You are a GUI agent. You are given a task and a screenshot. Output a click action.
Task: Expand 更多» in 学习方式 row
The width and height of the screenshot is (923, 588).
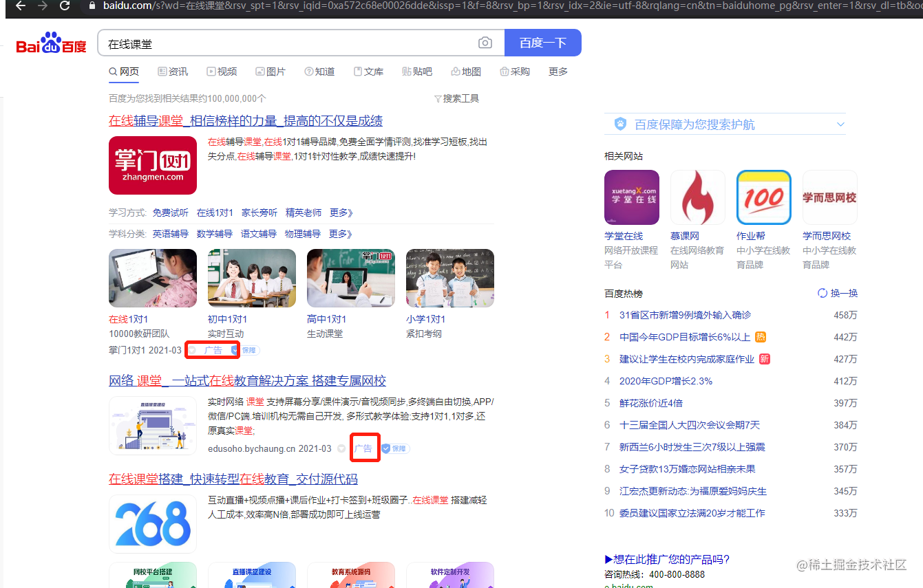click(341, 213)
